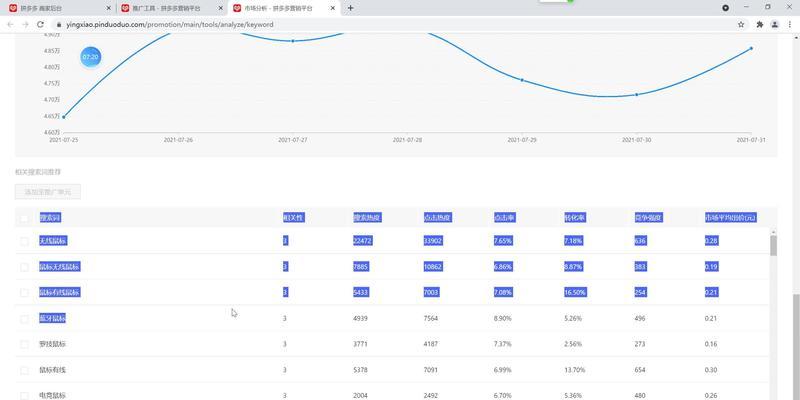This screenshot has width=800, height=400.
Task: Check the box for 蓝牙鼠标 row
Action: 24,319
